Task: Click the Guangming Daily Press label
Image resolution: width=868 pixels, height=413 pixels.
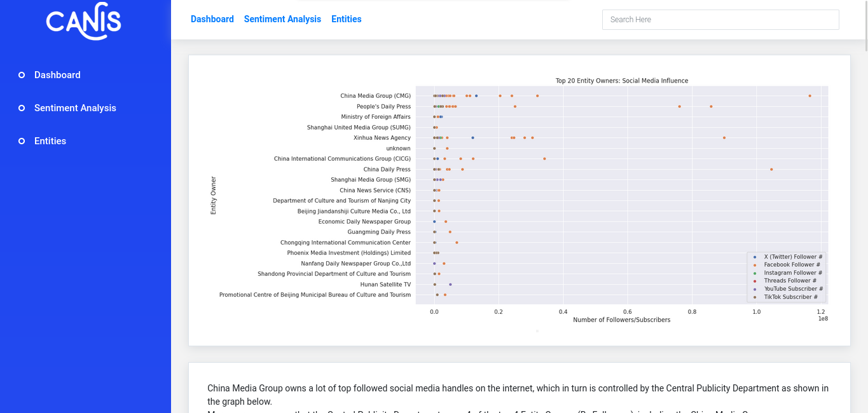Action: coord(379,232)
